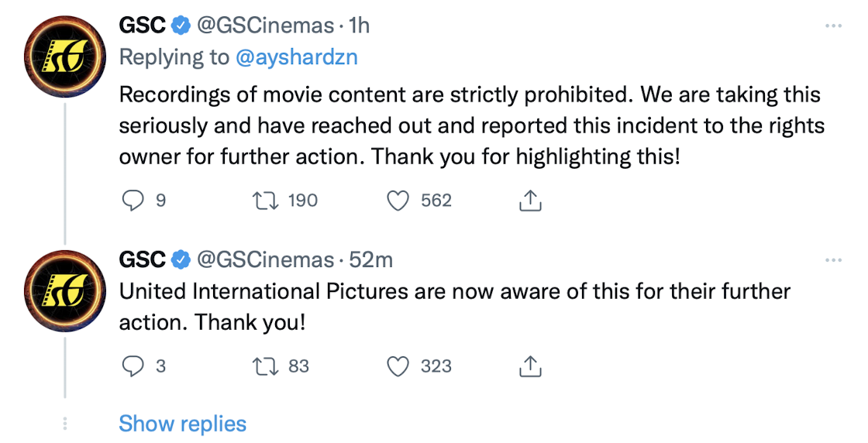
Task: Open the 52m timestamp permalink
Action: click(x=371, y=260)
